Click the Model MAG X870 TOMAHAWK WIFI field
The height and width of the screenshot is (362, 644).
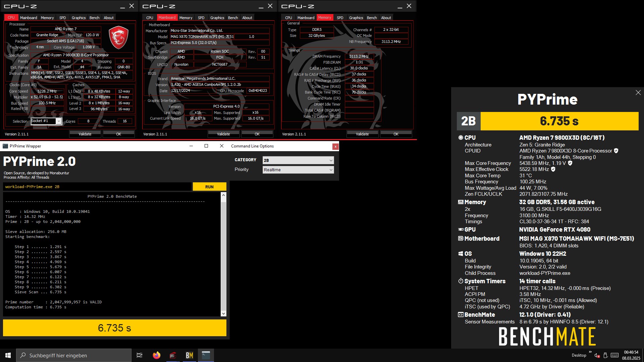click(x=202, y=37)
